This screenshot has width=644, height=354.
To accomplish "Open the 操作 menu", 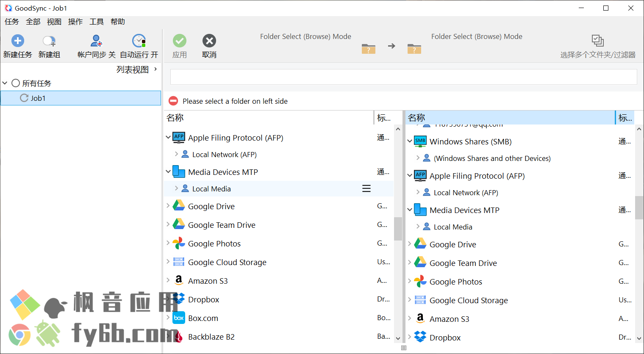I will 75,22.
